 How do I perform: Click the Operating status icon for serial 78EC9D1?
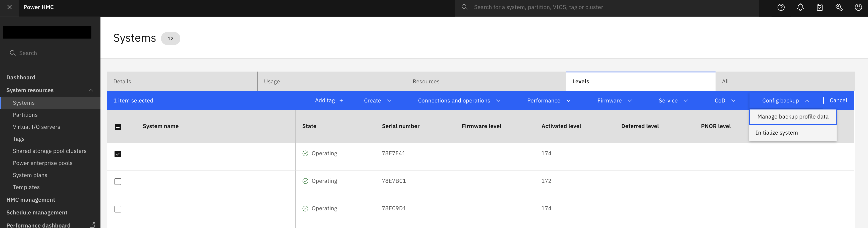[305, 209]
